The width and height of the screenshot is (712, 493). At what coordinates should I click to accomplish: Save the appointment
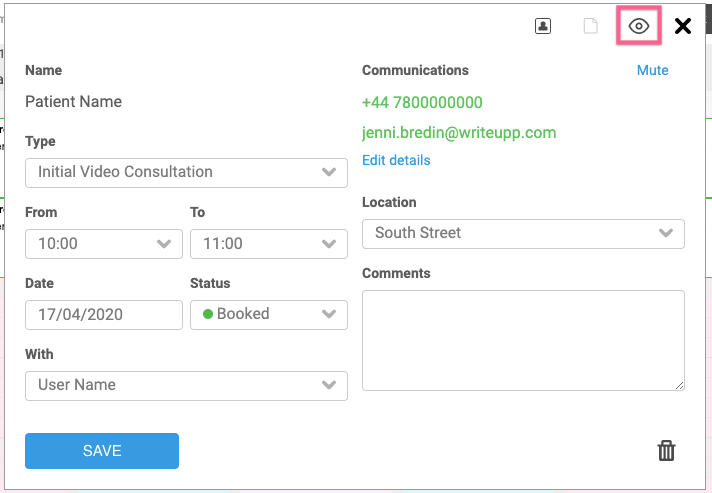(102, 450)
